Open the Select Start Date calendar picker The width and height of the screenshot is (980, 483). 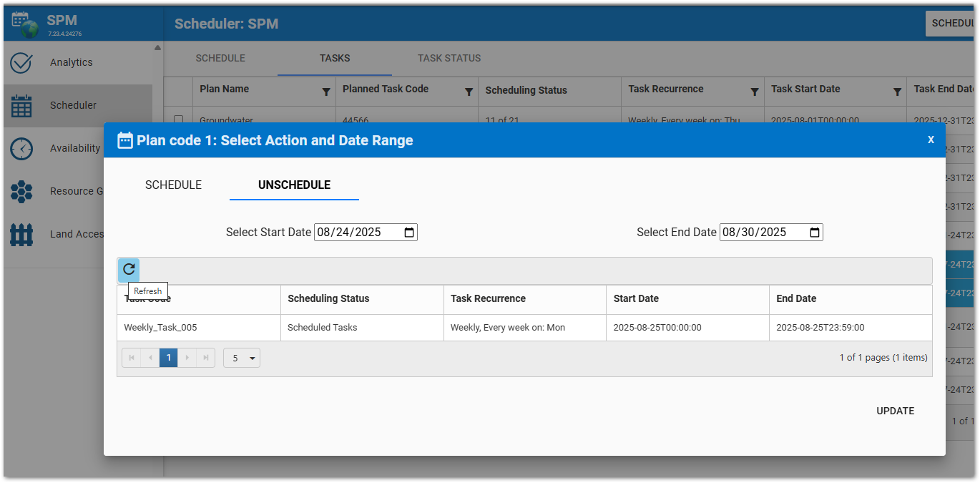click(x=408, y=232)
